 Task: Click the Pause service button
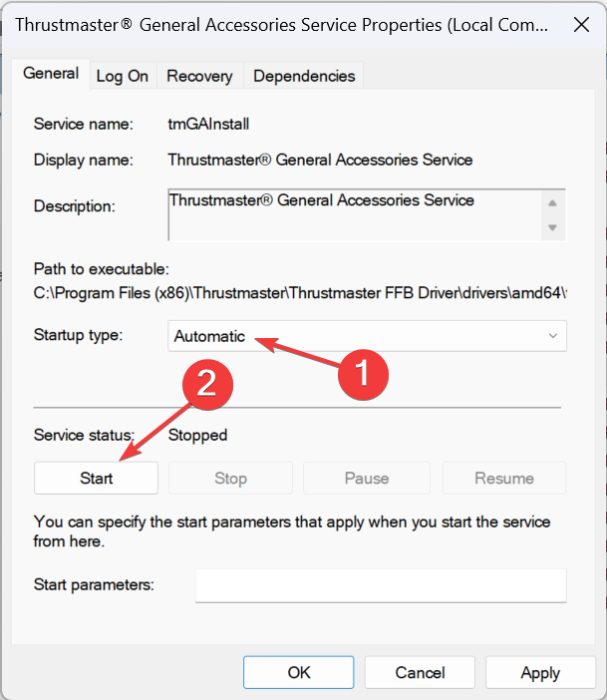367,478
